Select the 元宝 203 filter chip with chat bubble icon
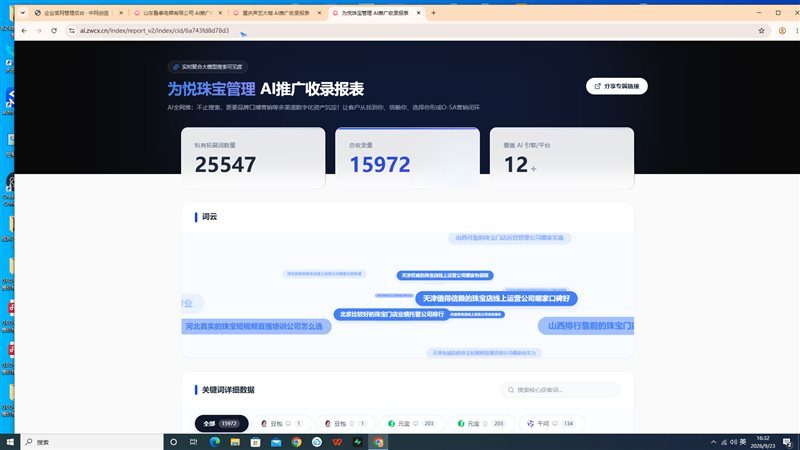 pyautogui.click(x=412, y=423)
